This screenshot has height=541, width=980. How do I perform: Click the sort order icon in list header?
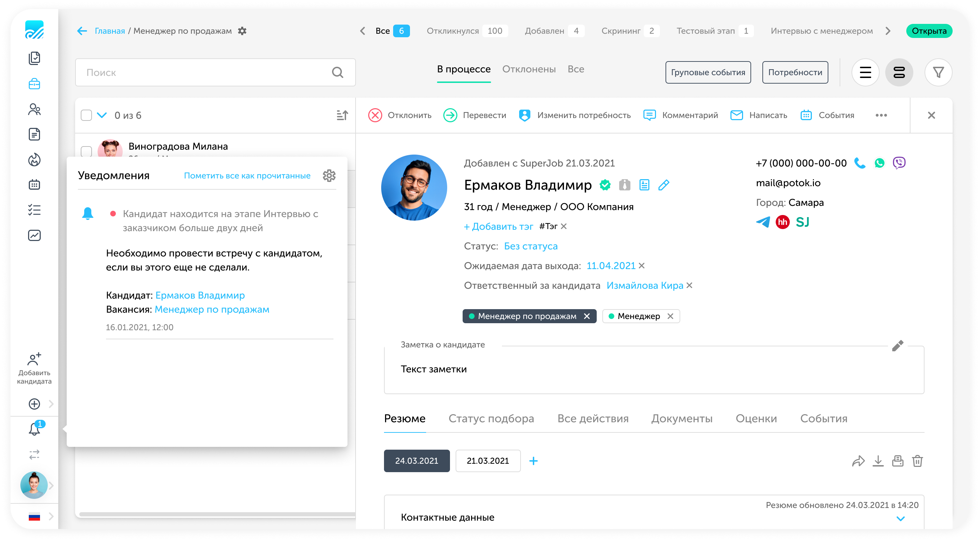(x=342, y=115)
